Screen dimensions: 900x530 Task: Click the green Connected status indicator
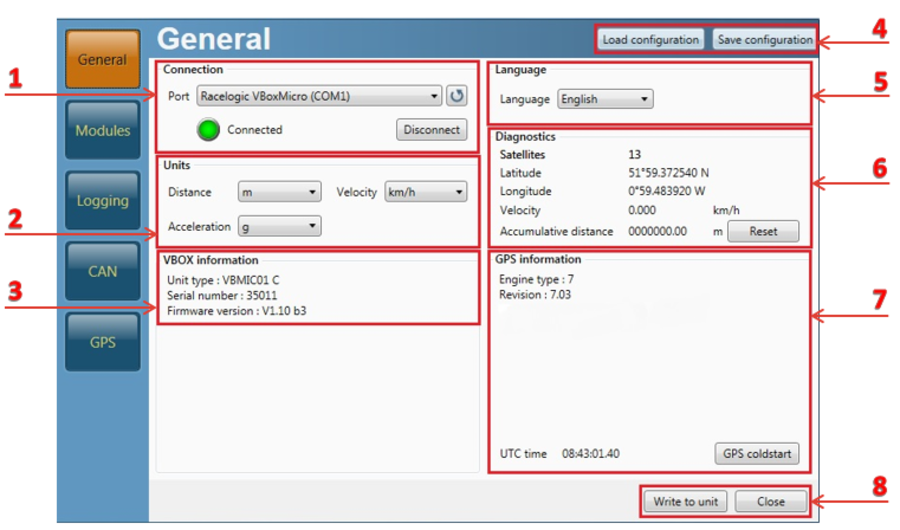coord(208,129)
